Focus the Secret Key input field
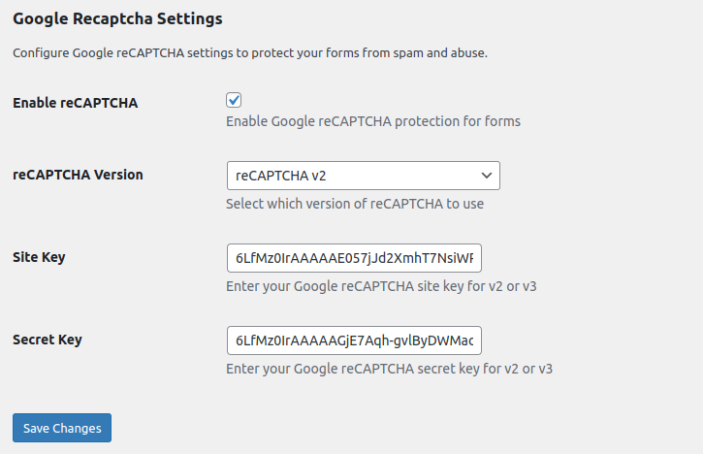Viewport: 703px width, 454px height. [355, 341]
